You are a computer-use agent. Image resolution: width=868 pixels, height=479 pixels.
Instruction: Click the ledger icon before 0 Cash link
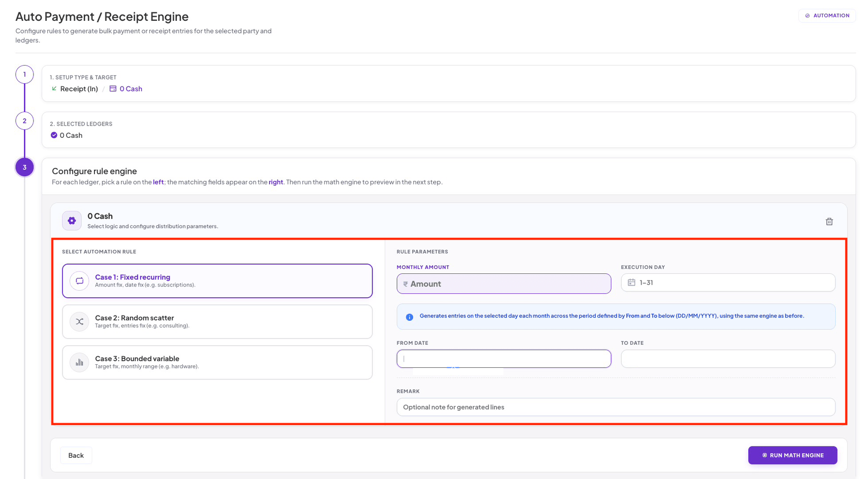coord(113,89)
